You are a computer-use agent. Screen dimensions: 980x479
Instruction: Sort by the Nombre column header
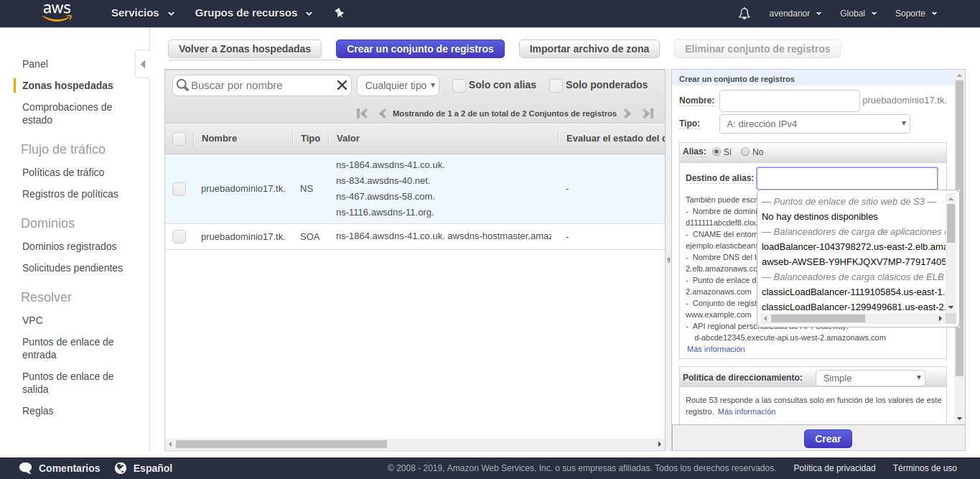(x=219, y=139)
